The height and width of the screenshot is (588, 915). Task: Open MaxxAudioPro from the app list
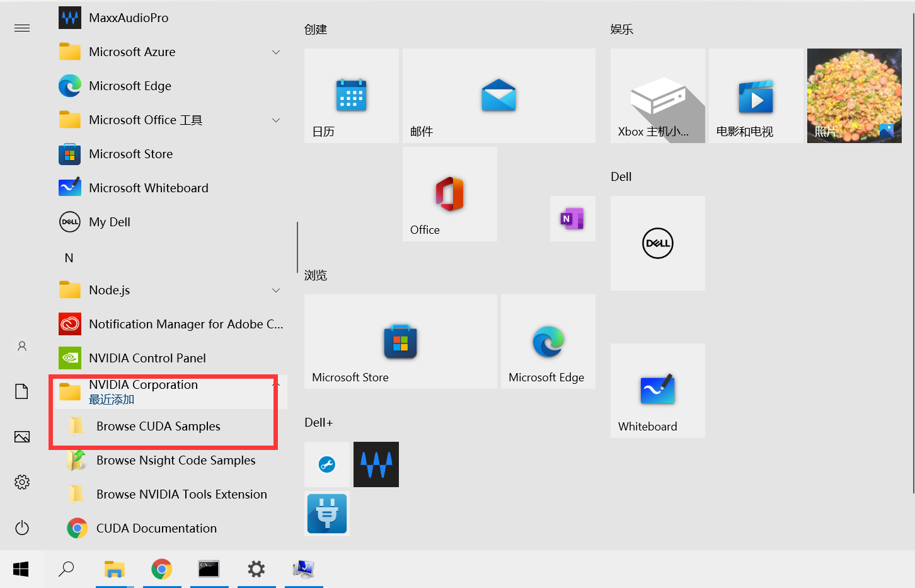coord(170,18)
